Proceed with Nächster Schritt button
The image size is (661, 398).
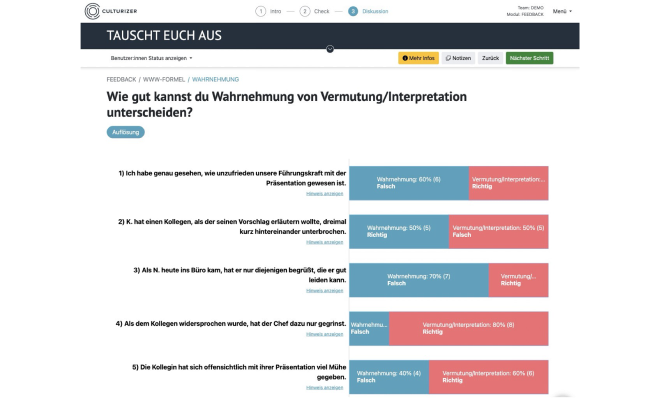point(529,58)
